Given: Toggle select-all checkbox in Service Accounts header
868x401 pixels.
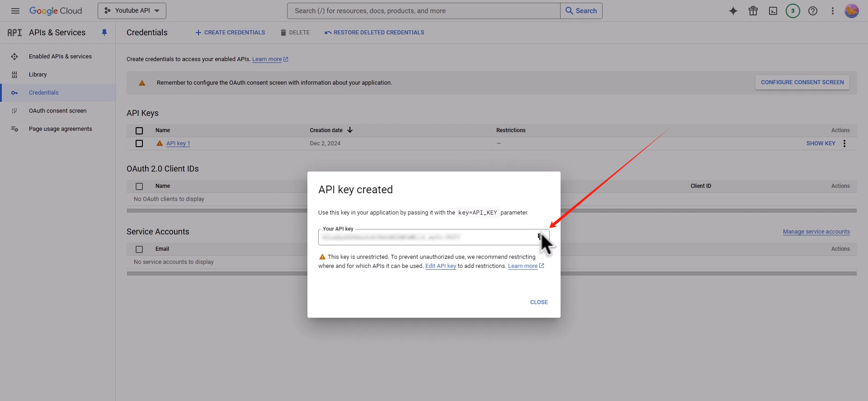Looking at the screenshot, I should tap(139, 249).
